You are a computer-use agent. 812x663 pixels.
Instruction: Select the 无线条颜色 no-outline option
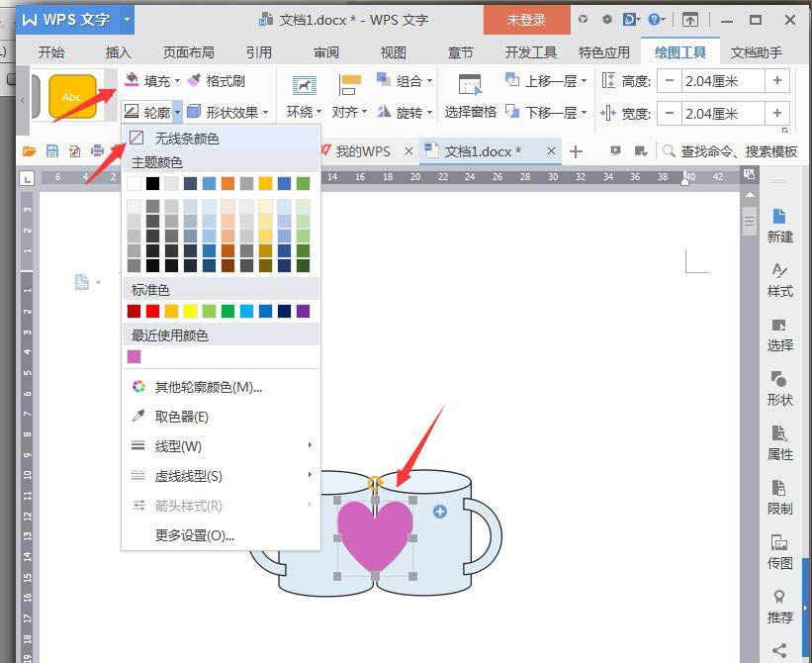[x=221, y=139]
